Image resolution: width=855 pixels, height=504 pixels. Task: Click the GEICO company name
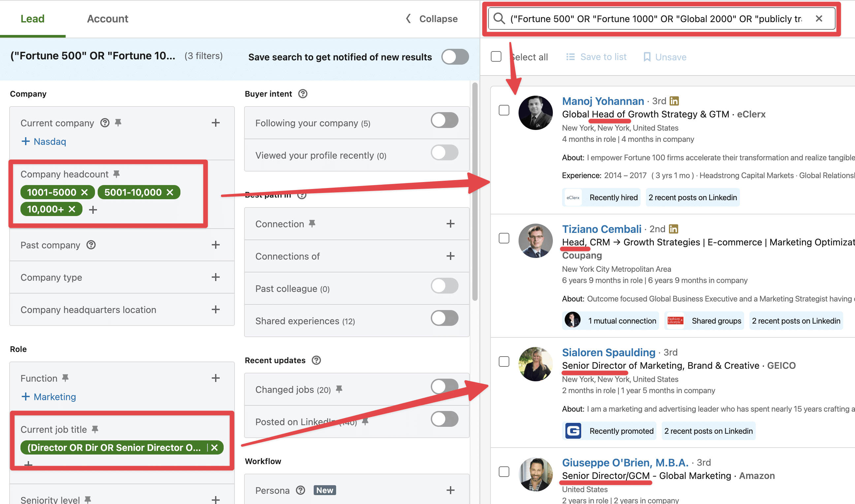[781, 365]
